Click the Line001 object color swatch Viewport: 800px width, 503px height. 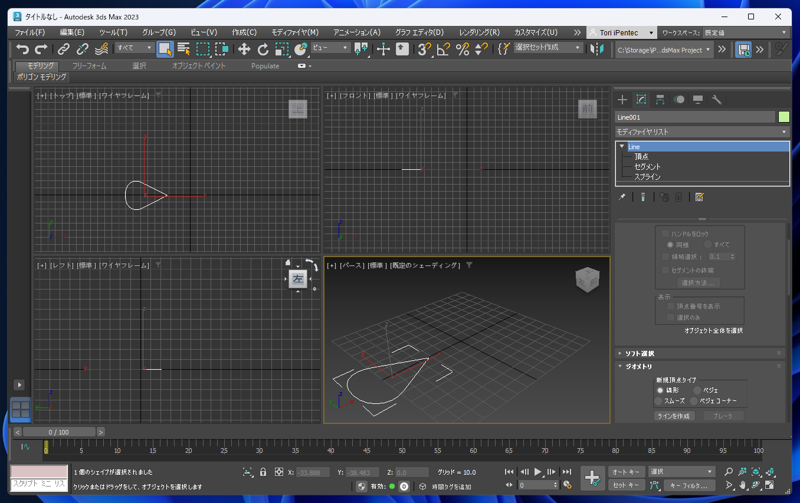784,117
